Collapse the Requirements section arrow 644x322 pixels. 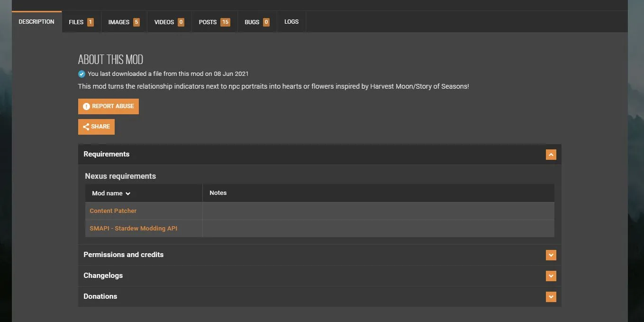tap(551, 155)
